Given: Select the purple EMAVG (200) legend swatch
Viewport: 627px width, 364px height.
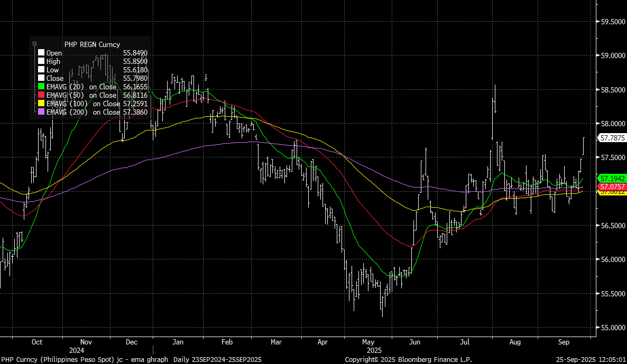Looking at the screenshot, I should click(41, 112).
